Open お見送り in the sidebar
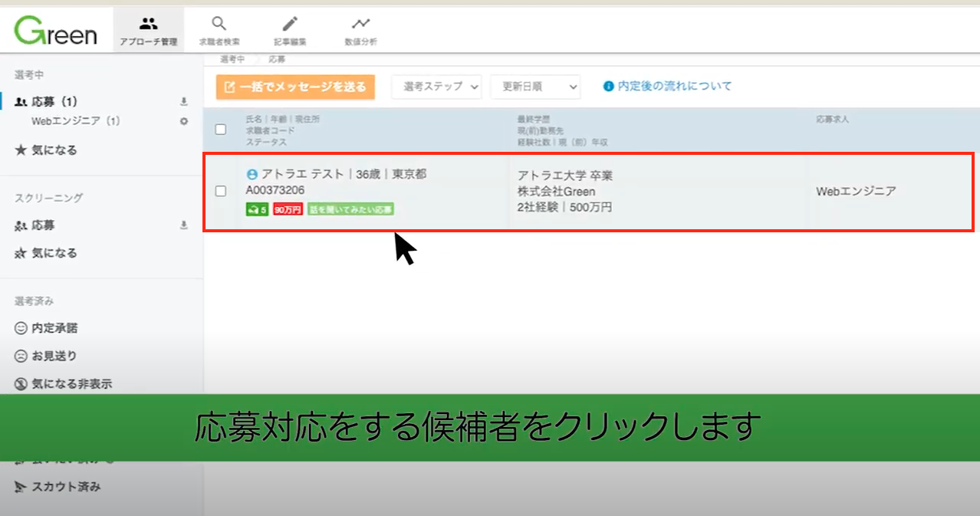The height and width of the screenshot is (516, 980). coord(46,356)
